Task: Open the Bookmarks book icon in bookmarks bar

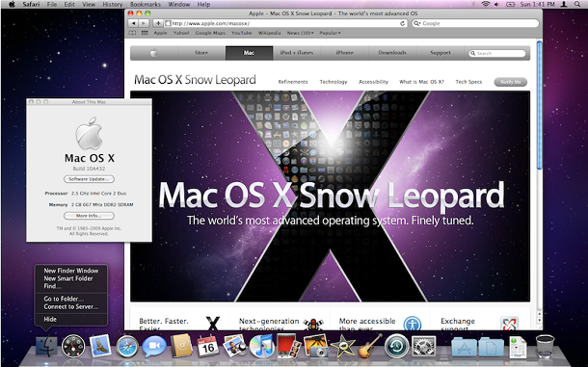Action: (x=132, y=33)
